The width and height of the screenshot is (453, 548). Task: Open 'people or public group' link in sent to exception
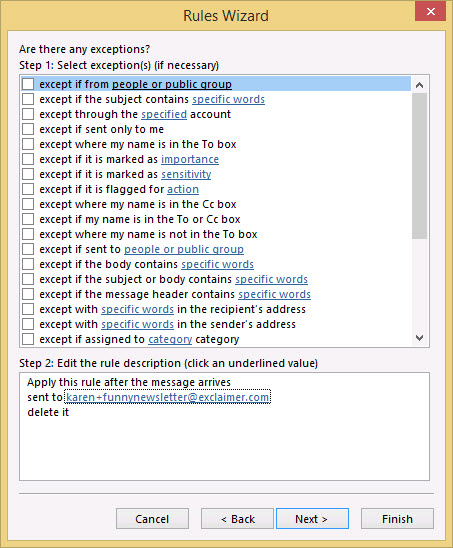coord(184,249)
